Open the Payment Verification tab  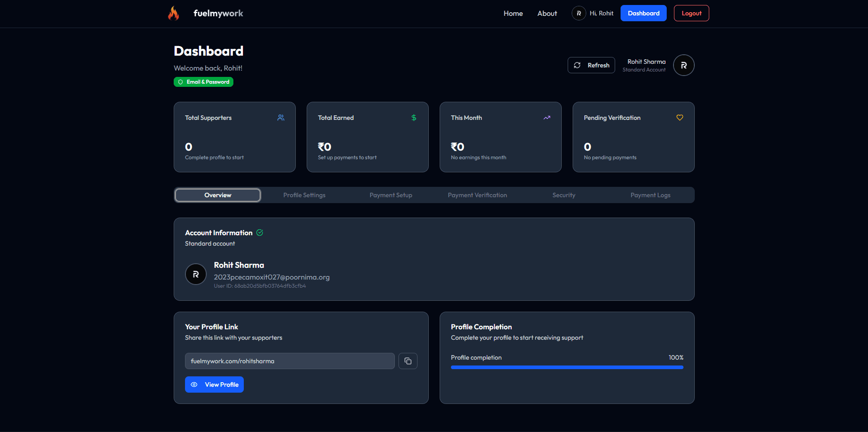point(477,195)
